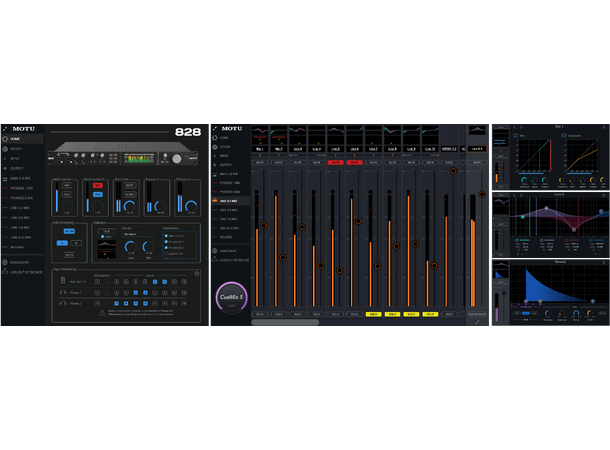Check Line Out 3-4 talkback destination

click(x=166, y=254)
